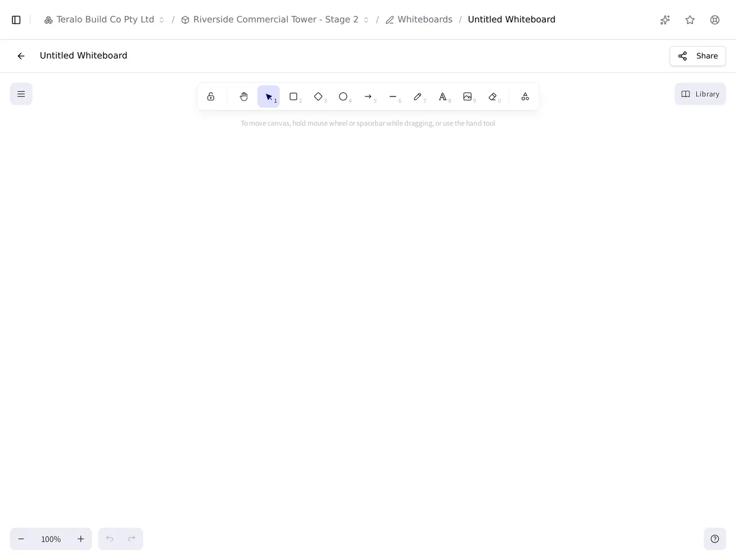Image resolution: width=736 pixels, height=560 pixels.
Task: Zoom out with the minus button
Action: tap(21, 539)
